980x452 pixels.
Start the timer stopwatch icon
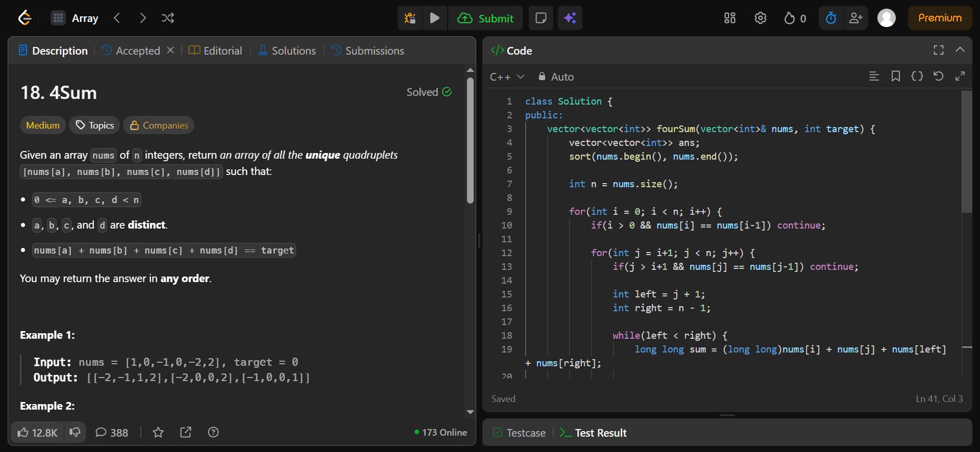coord(831,18)
